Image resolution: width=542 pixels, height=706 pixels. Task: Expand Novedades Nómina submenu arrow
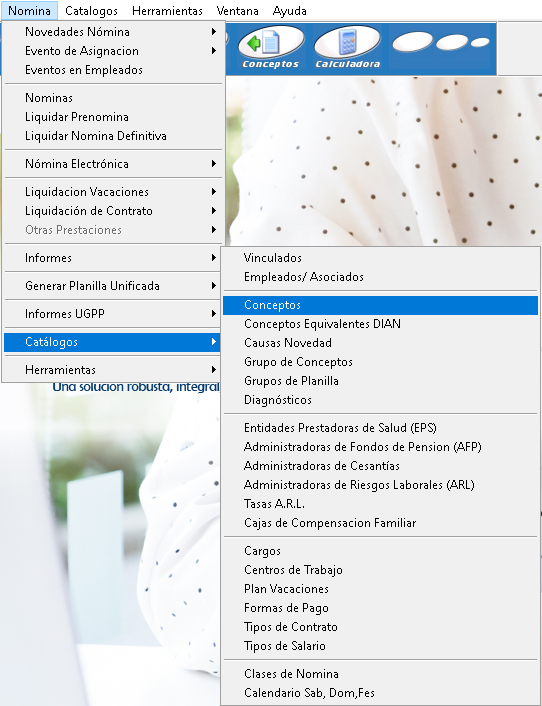click(x=214, y=32)
